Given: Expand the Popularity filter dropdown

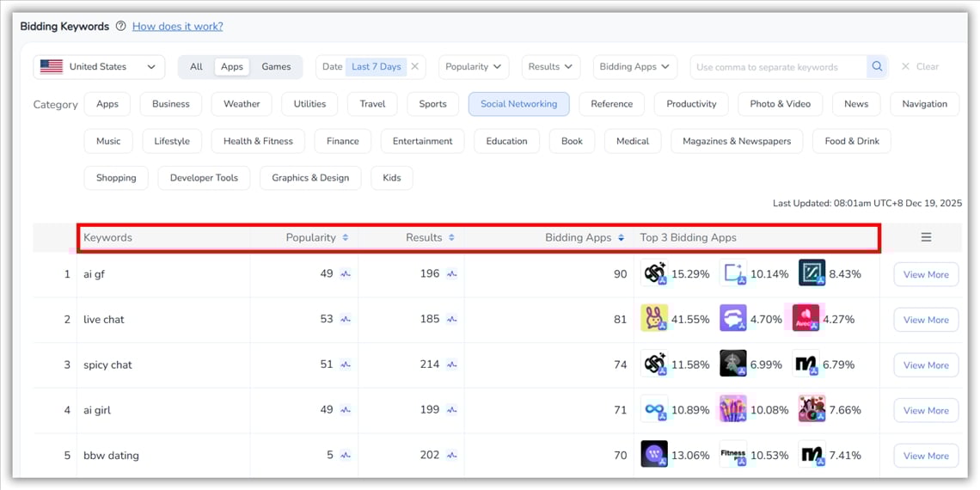Looking at the screenshot, I should [473, 67].
